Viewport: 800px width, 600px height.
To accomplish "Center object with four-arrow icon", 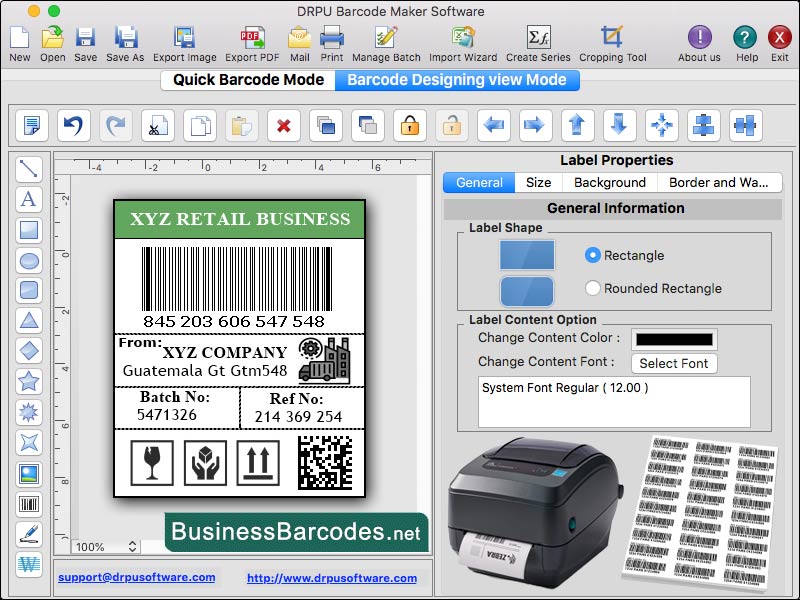I will click(x=662, y=125).
